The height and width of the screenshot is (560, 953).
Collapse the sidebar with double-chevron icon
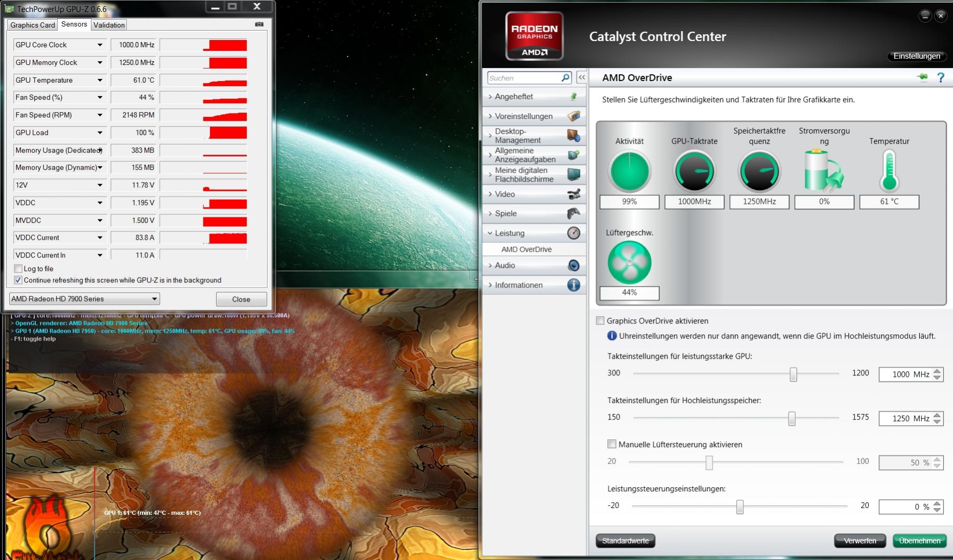[582, 77]
